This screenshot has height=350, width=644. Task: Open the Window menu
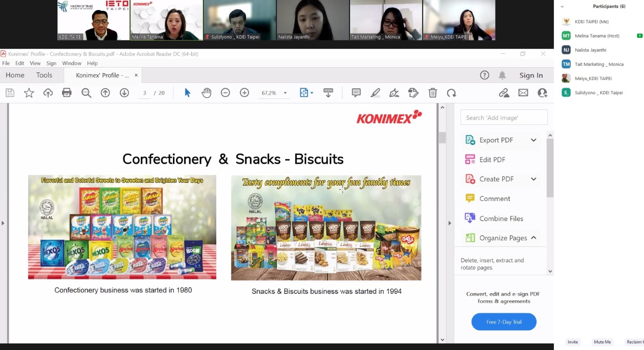click(72, 63)
